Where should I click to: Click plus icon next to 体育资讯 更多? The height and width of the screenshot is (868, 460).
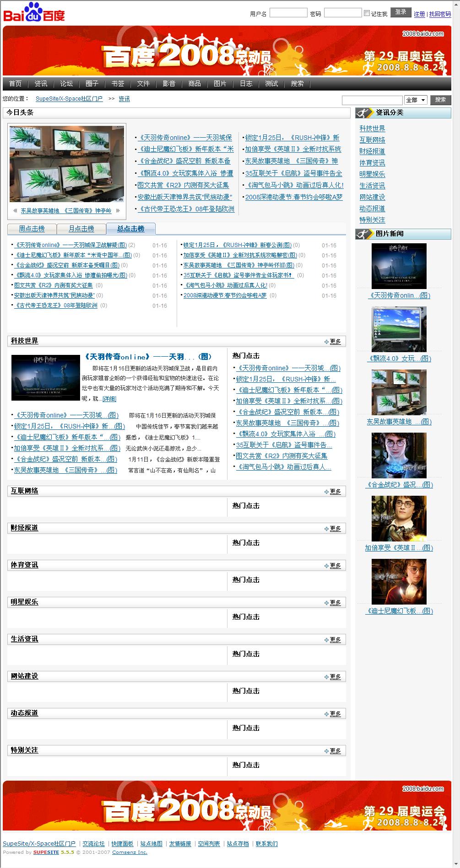coord(326,566)
